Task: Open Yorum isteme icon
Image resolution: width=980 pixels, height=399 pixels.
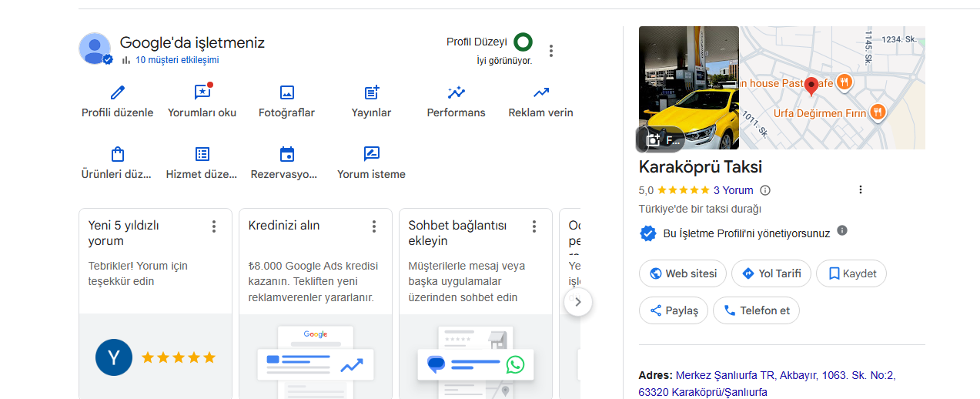Action: pos(372,154)
